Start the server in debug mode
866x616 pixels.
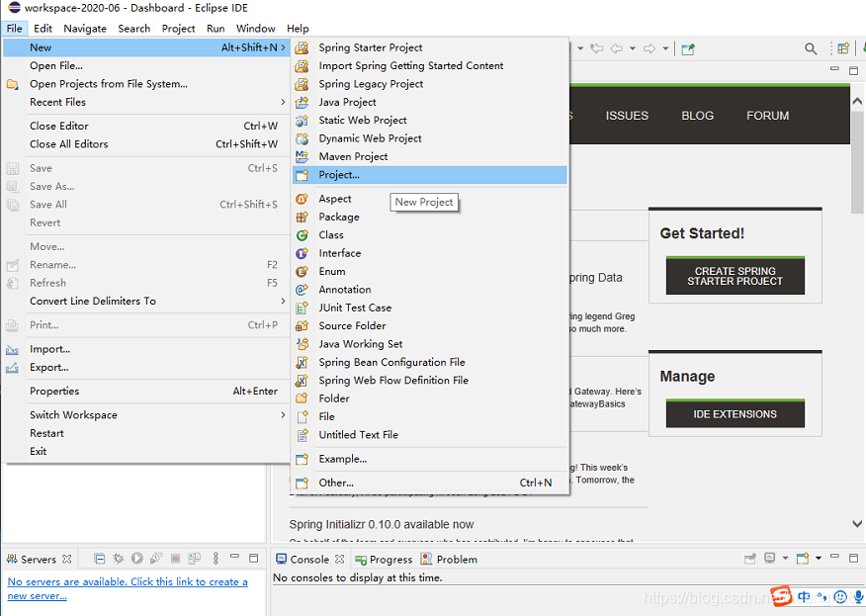(119, 558)
